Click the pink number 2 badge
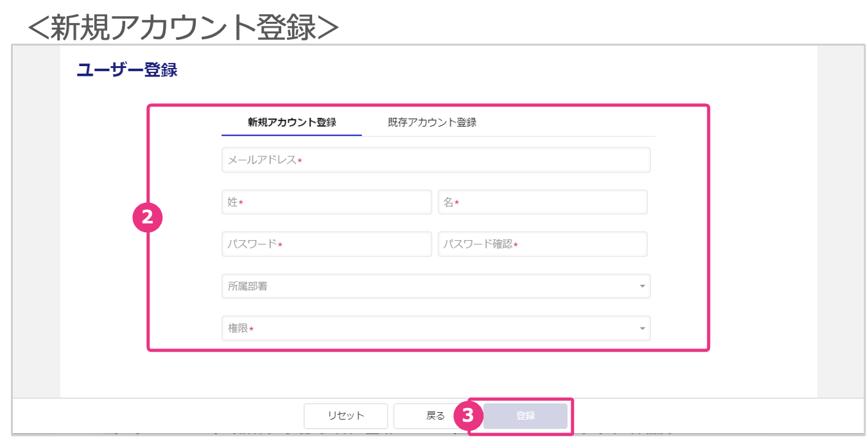868x441 pixels. tap(148, 218)
